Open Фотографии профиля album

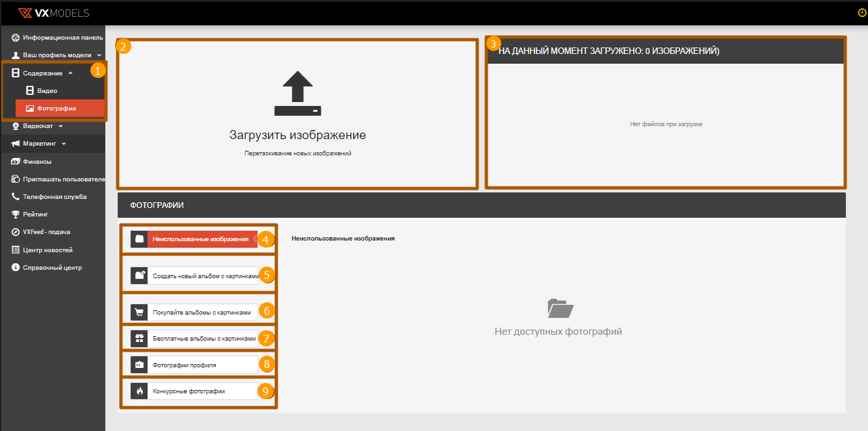[194, 365]
